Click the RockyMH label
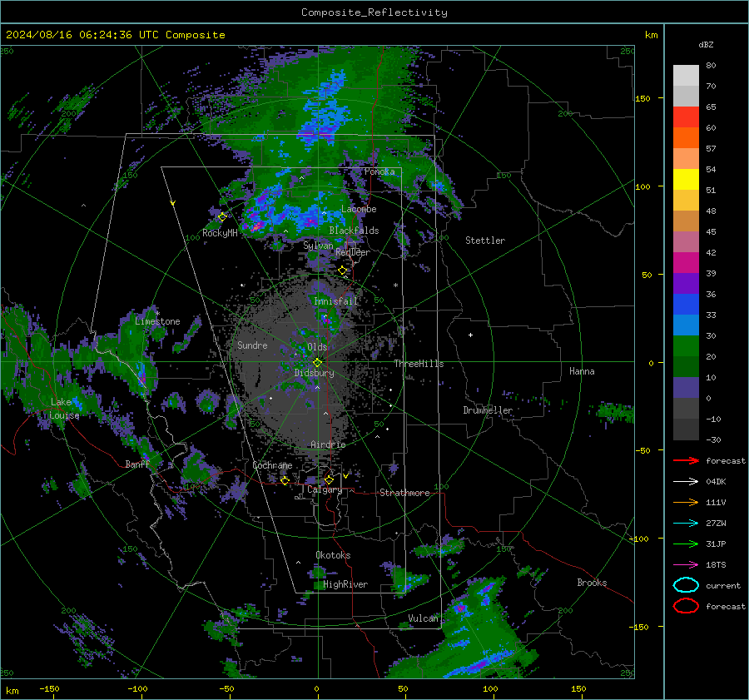This screenshot has width=749, height=700. [x=220, y=233]
